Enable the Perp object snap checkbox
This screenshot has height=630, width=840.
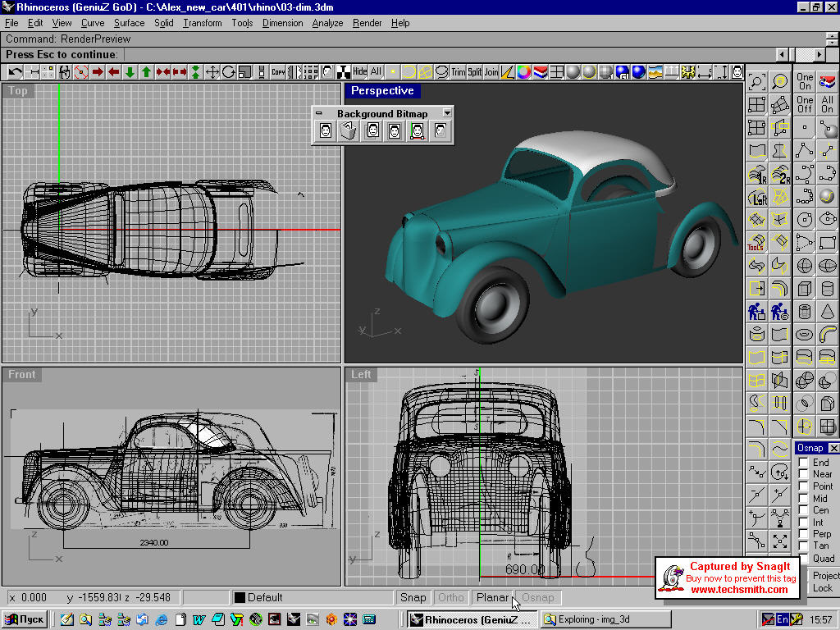[804, 534]
